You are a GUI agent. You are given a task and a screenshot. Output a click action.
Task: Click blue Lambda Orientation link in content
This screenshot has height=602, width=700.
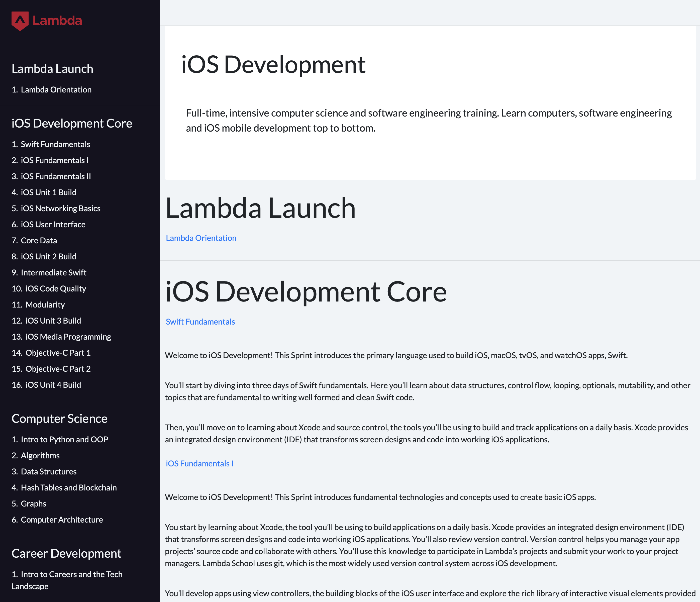pyautogui.click(x=201, y=238)
